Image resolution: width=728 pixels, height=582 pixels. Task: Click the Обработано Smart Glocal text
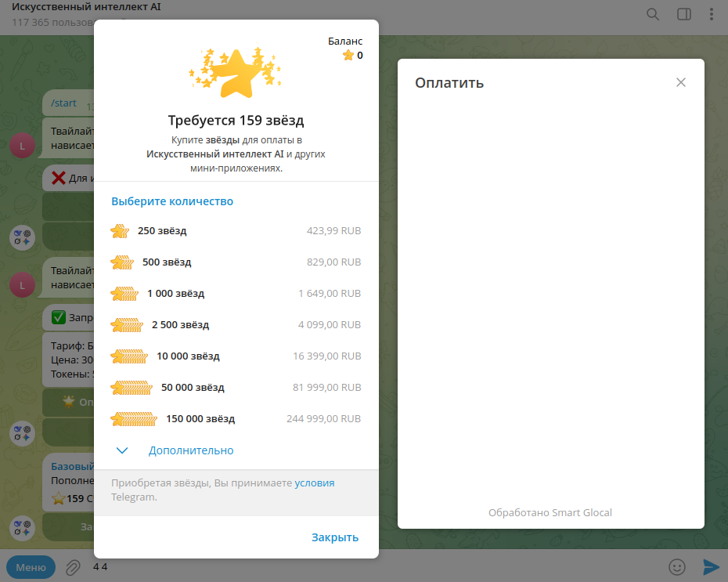[x=550, y=513]
